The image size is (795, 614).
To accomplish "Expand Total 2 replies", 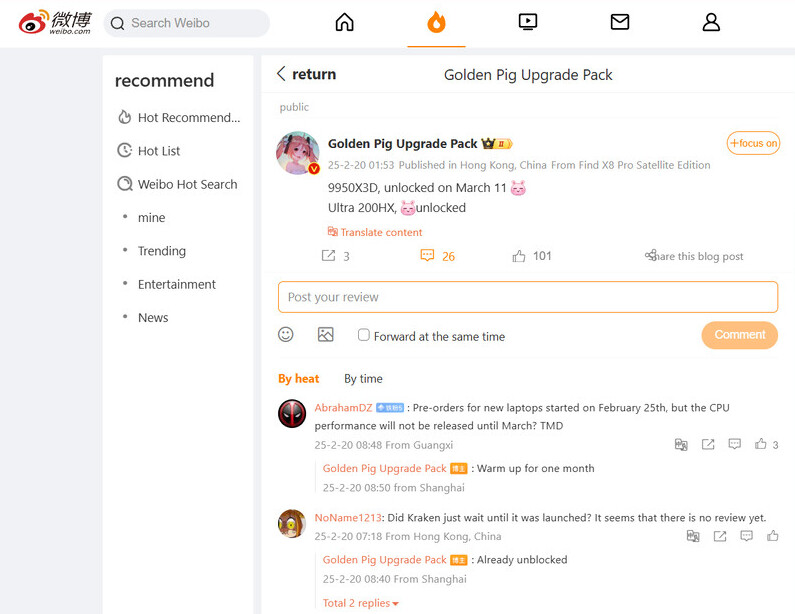I will pyautogui.click(x=360, y=603).
